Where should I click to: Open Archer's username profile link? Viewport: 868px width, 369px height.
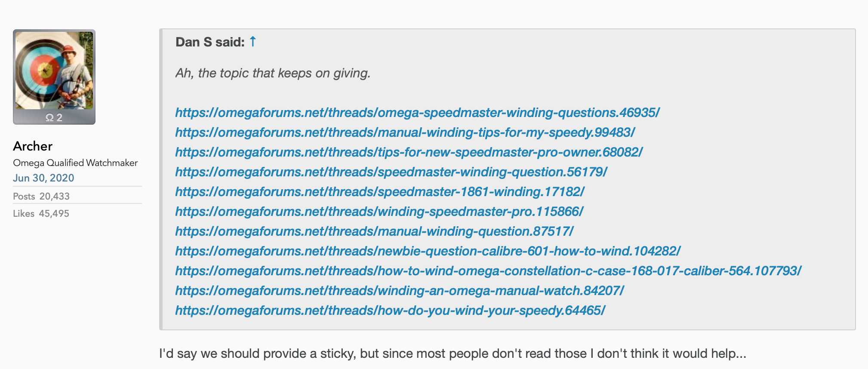(x=33, y=146)
